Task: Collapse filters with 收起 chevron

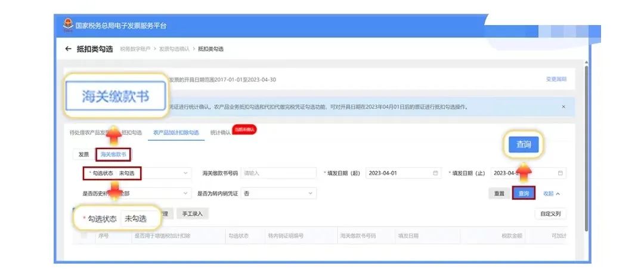Action: tap(552, 193)
